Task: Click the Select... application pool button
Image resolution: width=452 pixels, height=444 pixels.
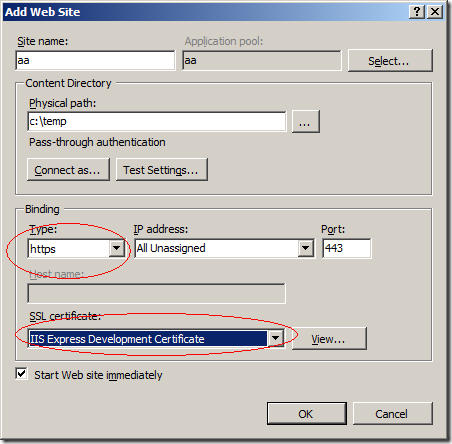Action: (x=390, y=61)
